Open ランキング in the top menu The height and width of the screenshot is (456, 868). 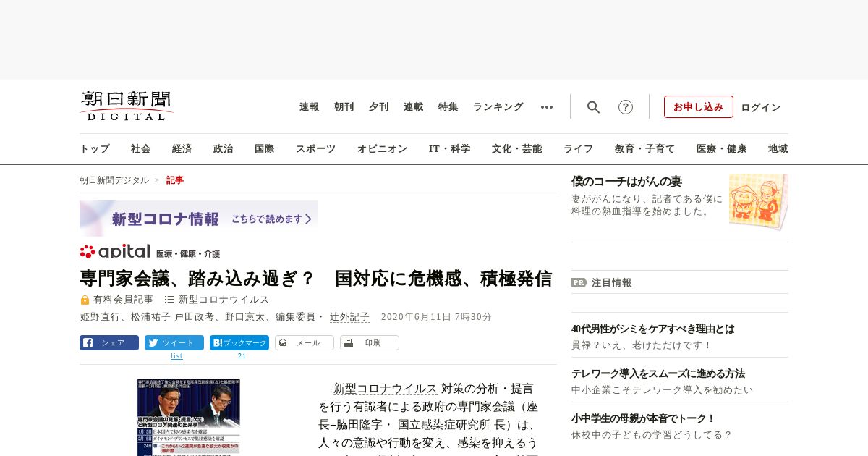tap(498, 106)
